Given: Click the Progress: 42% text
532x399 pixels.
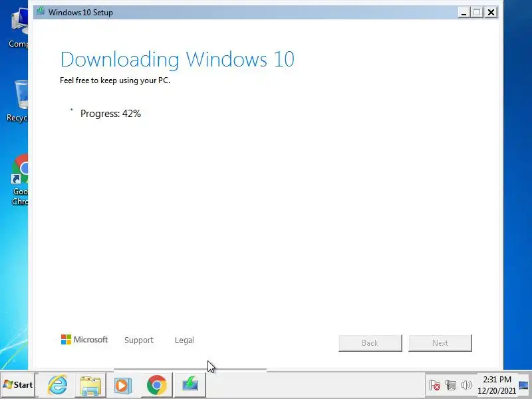Looking at the screenshot, I should [x=110, y=113].
